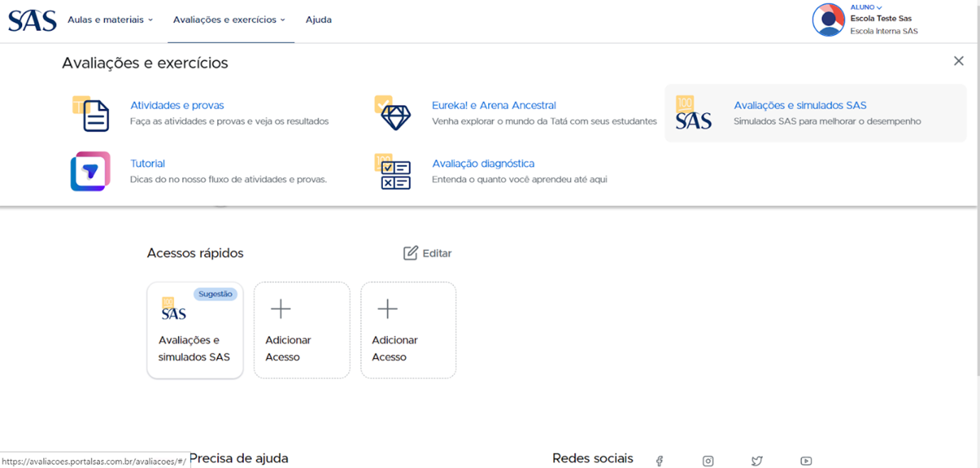
Task: Open the Ajuda menu item
Action: point(319,20)
